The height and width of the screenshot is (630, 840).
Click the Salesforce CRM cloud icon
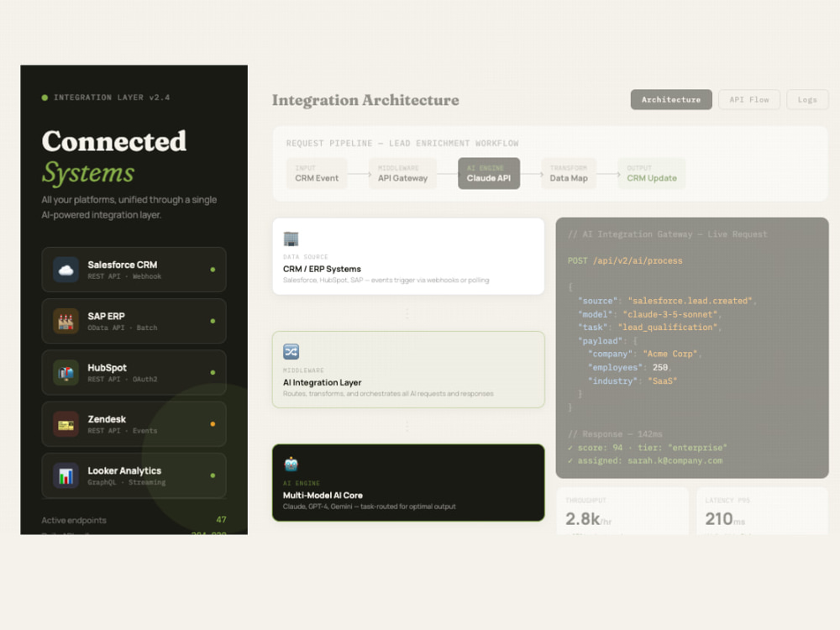pos(66,270)
